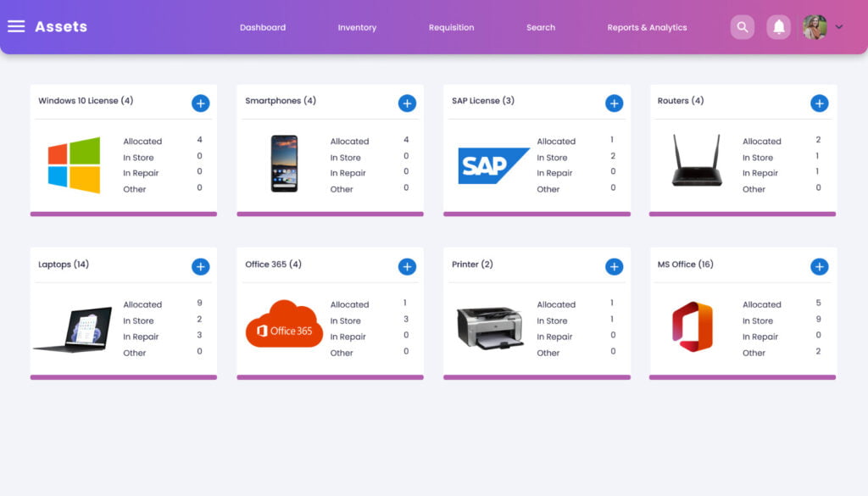The height and width of the screenshot is (496, 868).
Task: Click plus icon on Smartphones card
Action: pos(407,103)
